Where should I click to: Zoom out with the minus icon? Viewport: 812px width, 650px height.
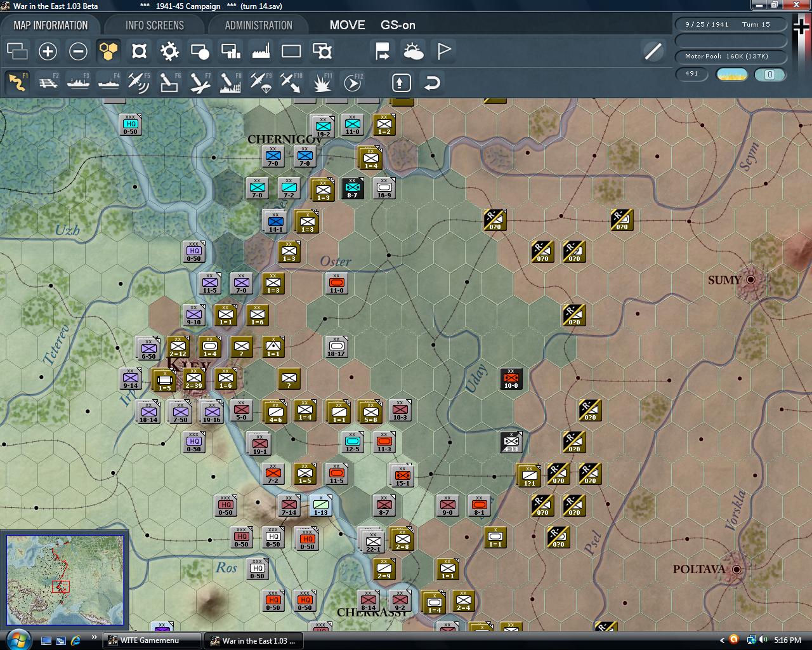click(78, 51)
